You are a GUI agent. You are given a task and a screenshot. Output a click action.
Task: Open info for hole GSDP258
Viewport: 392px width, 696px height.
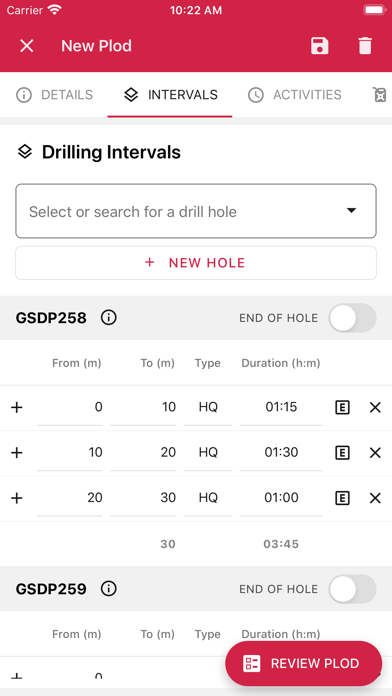tap(108, 318)
